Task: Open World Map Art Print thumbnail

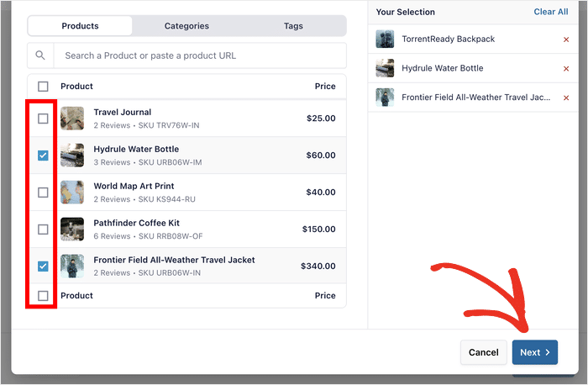Action: (72, 192)
